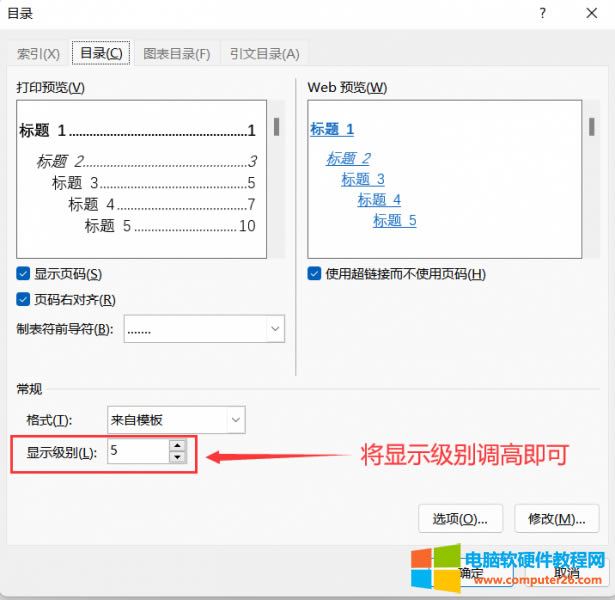
Task: Click the help question mark icon
Action: point(542,14)
